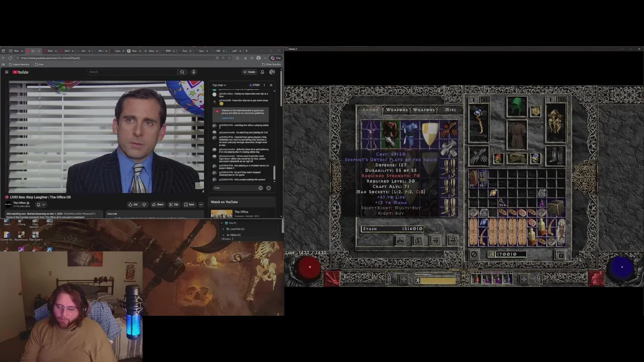This screenshot has height=362, width=644.
Task: Send a heart reaction in chat
Action: (268, 188)
